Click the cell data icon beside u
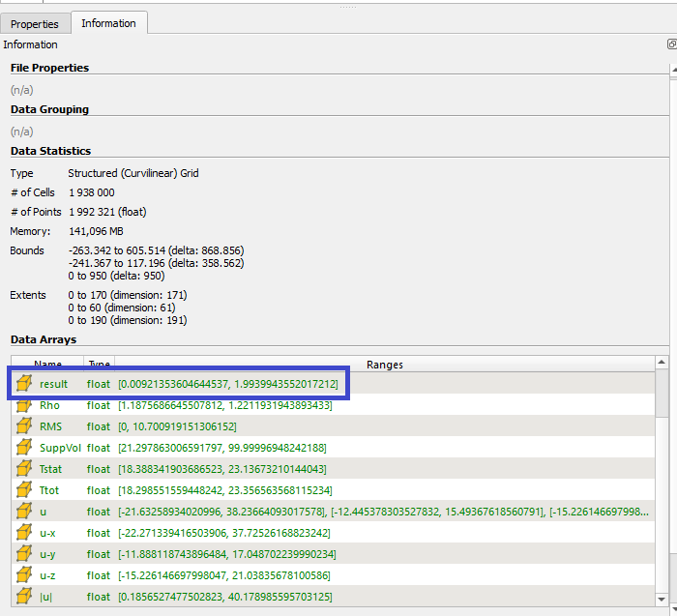This screenshot has width=677, height=616. pos(24,512)
